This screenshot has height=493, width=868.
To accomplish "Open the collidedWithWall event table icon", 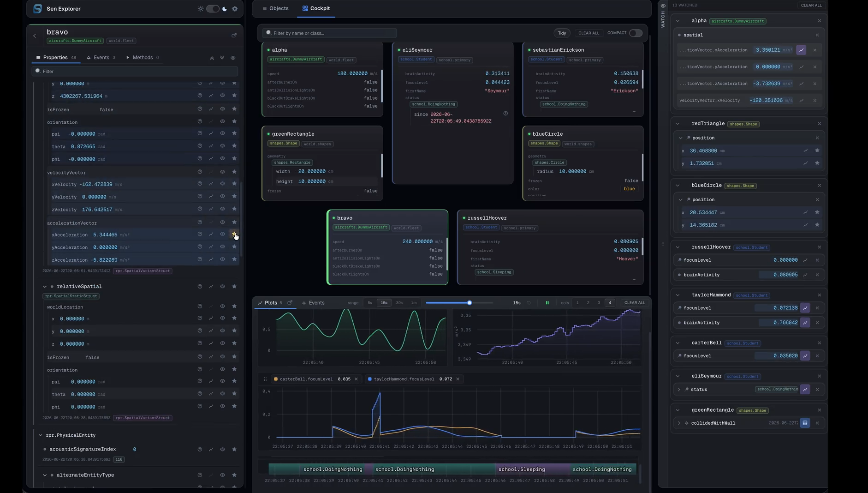I will [x=805, y=423].
